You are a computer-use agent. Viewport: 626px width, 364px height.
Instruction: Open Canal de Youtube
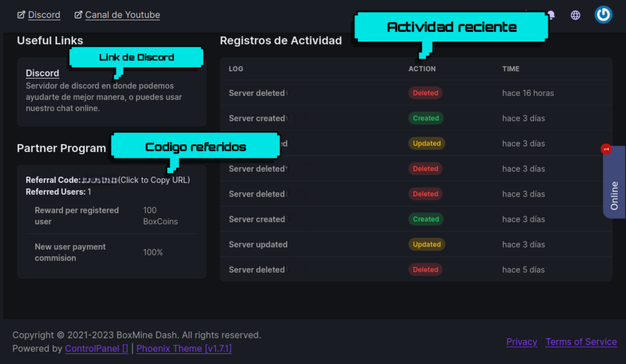122,14
